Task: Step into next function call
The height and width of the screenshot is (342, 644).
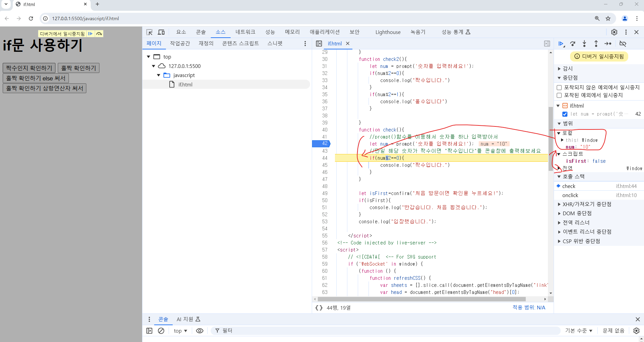Action: coord(584,44)
